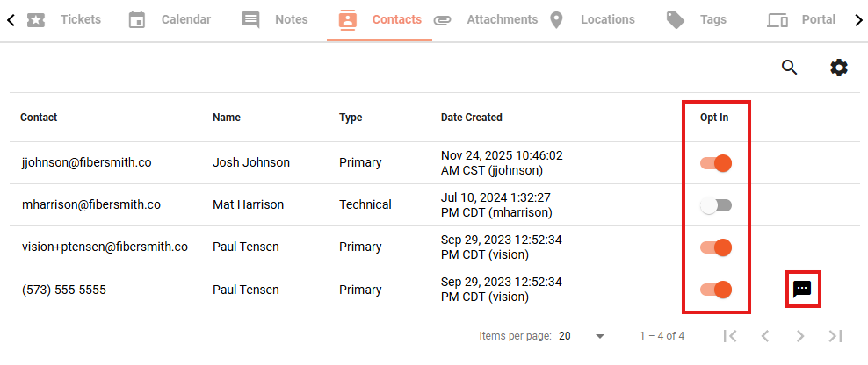Disable Opt In for vision+ptensen@fibersmith.co
Viewport: 868px width, 365px height.
click(716, 247)
